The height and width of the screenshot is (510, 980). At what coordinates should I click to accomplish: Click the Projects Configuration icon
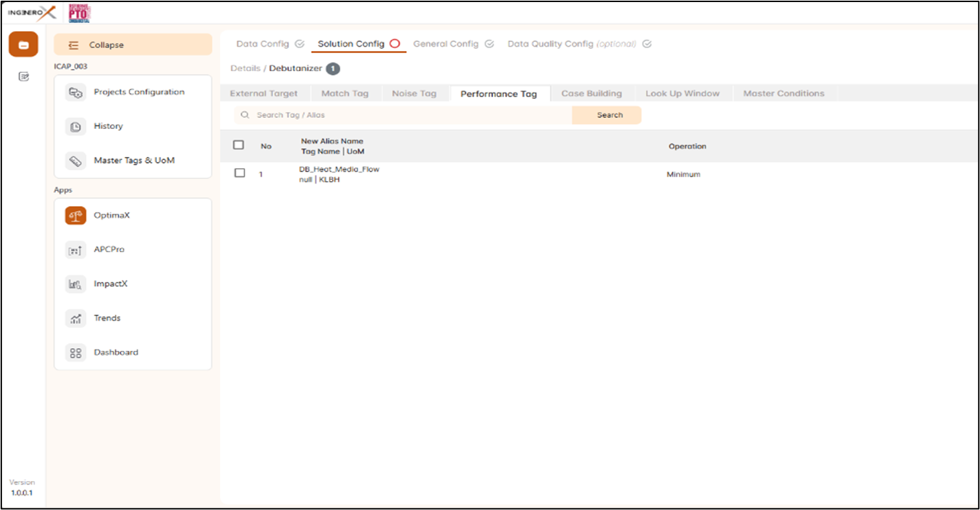[x=76, y=92]
